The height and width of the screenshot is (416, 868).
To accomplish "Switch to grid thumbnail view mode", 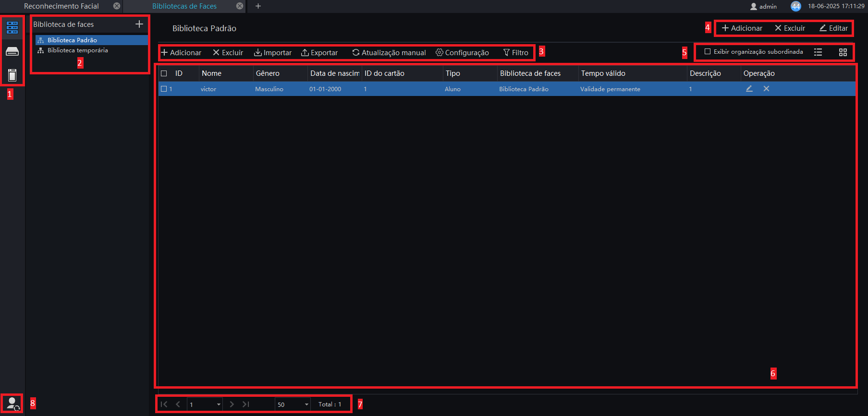I will tap(843, 52).
